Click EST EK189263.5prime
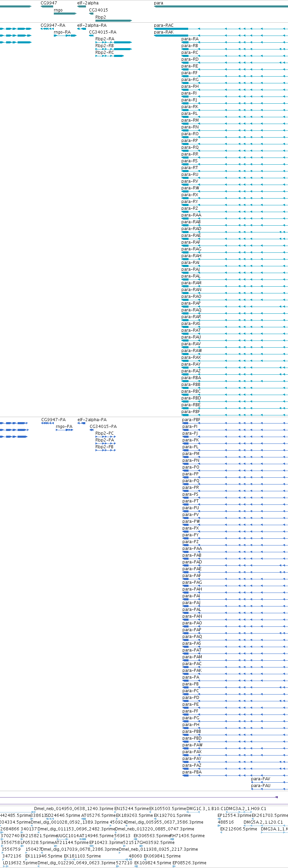Viewport: 288px width, 868px height. click(134, 815)
